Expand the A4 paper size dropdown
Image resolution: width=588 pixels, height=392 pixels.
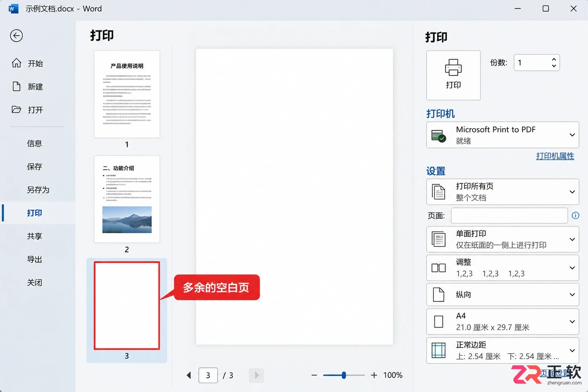(503, 321)
